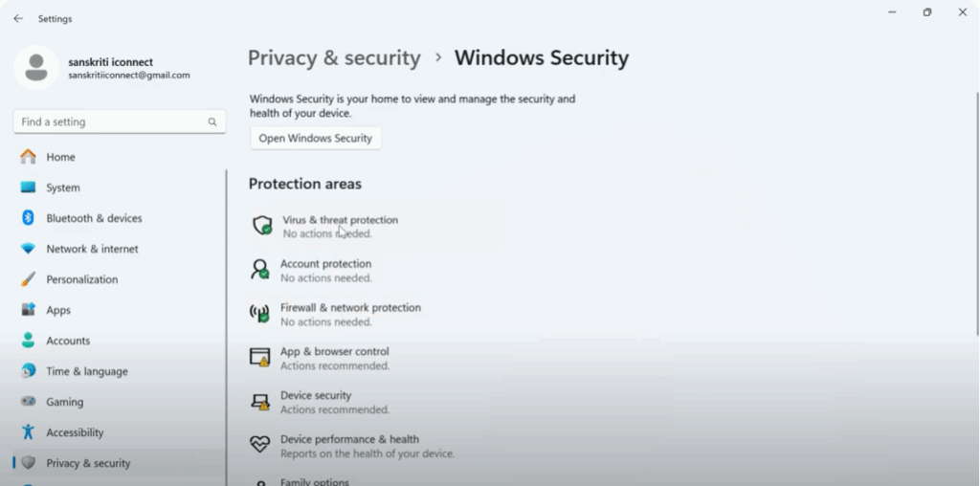This screenshot has width=980, height=486.
Task: Open the Home settings page
Action: click(60, 157)
